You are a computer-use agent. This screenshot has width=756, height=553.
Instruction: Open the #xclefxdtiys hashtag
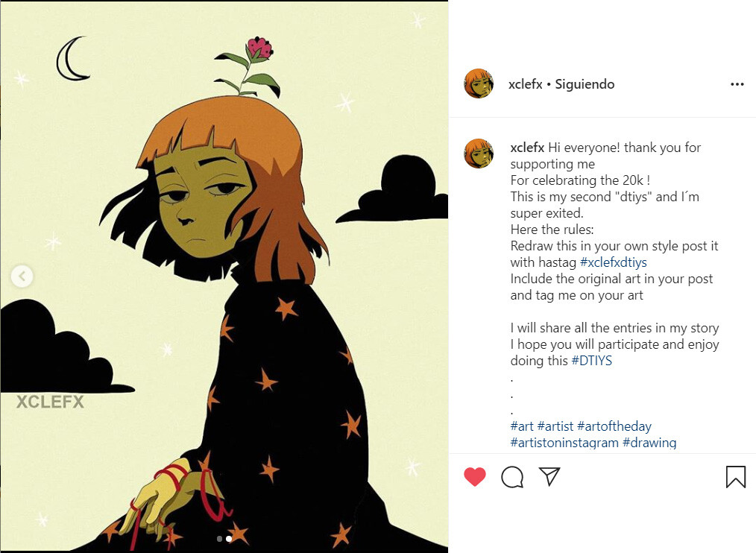coord(614,262)
